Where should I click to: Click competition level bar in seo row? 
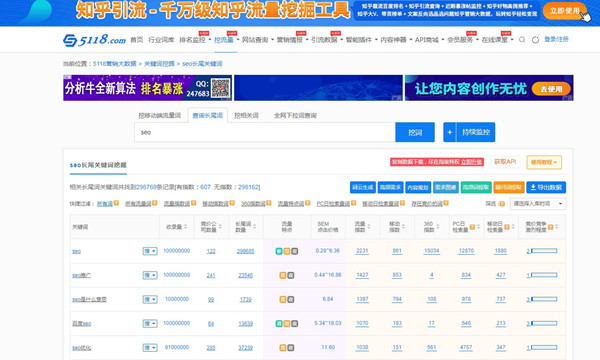[544, 251]
